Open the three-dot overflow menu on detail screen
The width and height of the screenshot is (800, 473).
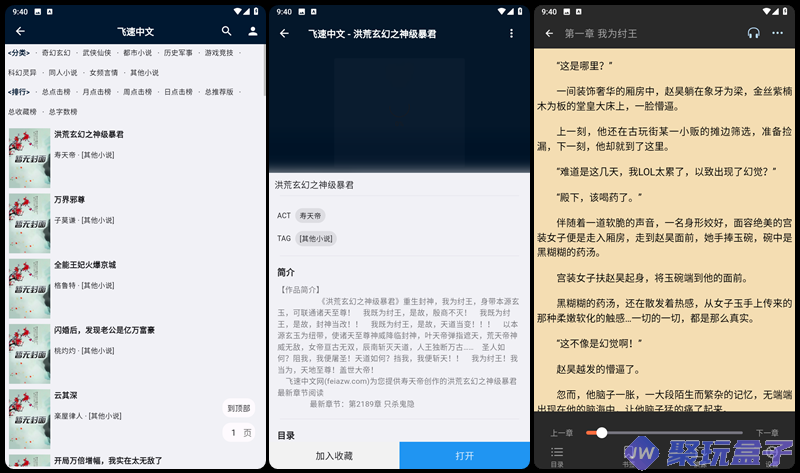[511, 34]
